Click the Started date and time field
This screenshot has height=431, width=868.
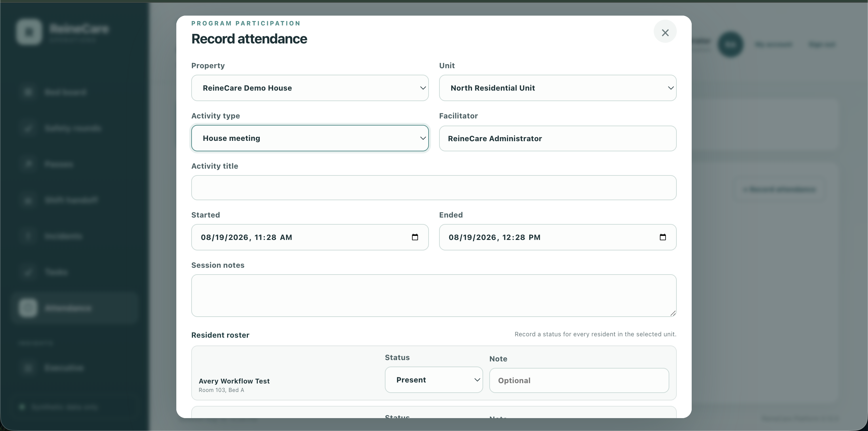click(x=310, y=237)
